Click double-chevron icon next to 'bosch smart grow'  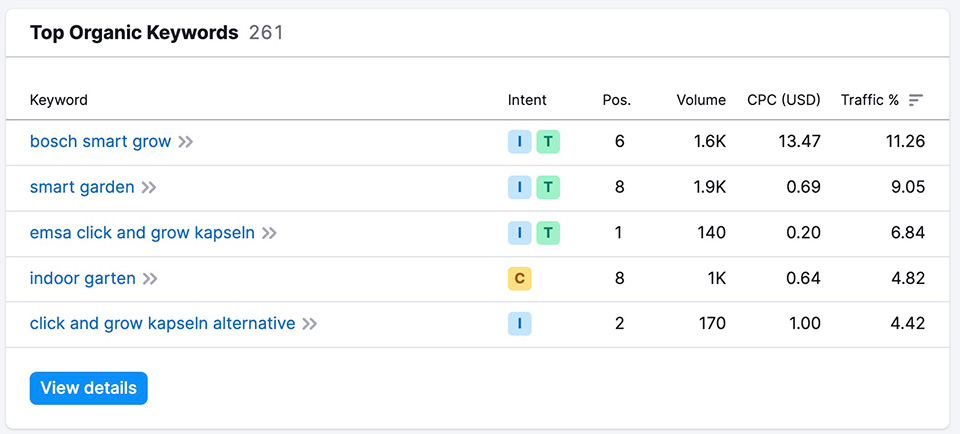tap(186, 142)
